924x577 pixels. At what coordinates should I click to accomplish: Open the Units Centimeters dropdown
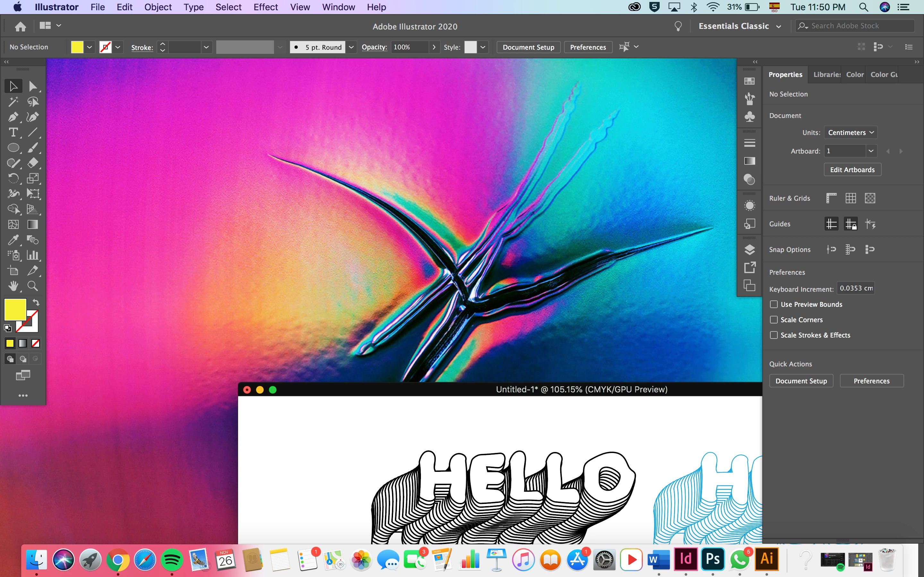pos(850,132)
